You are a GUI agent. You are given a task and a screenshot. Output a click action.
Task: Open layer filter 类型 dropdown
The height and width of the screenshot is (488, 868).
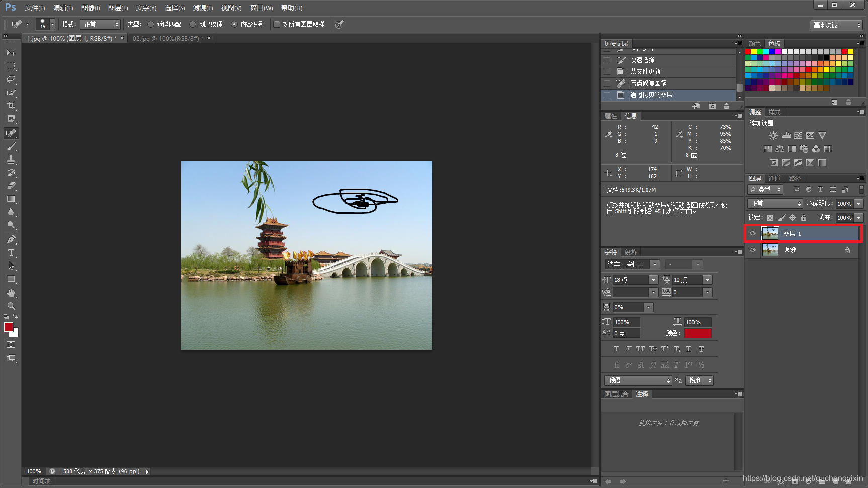tap(765, 190)
